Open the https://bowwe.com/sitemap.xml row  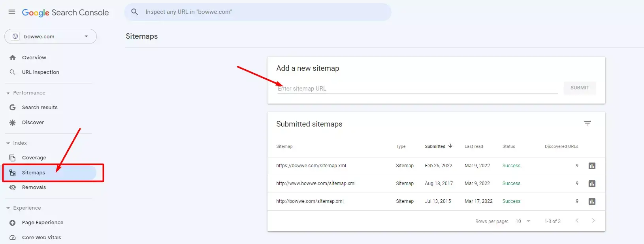coord(436,166)
